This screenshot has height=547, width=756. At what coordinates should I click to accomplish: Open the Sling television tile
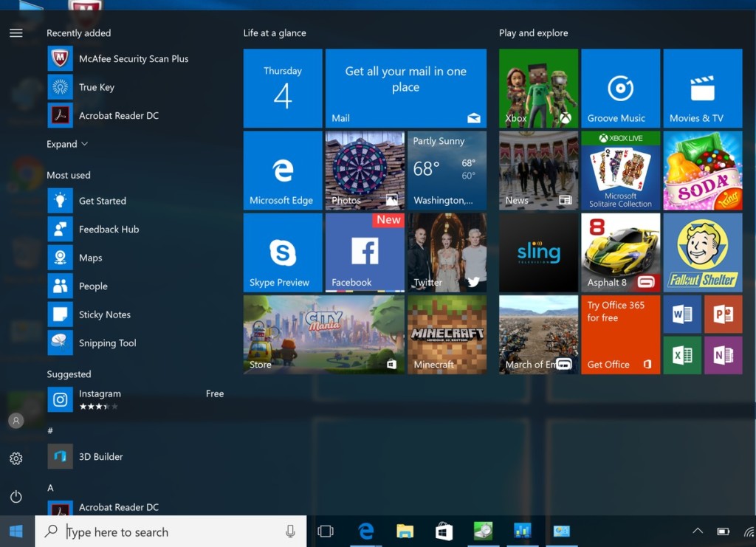point(538,252)
